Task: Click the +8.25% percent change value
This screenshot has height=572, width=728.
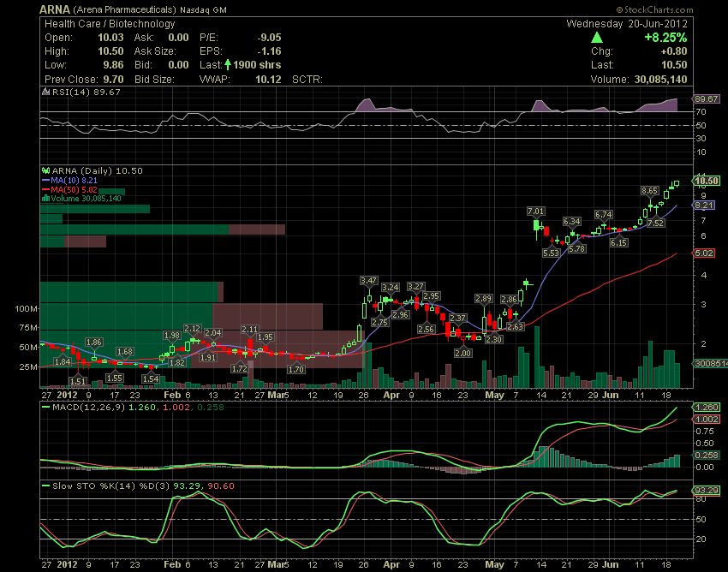Action: tap(665, 38)
